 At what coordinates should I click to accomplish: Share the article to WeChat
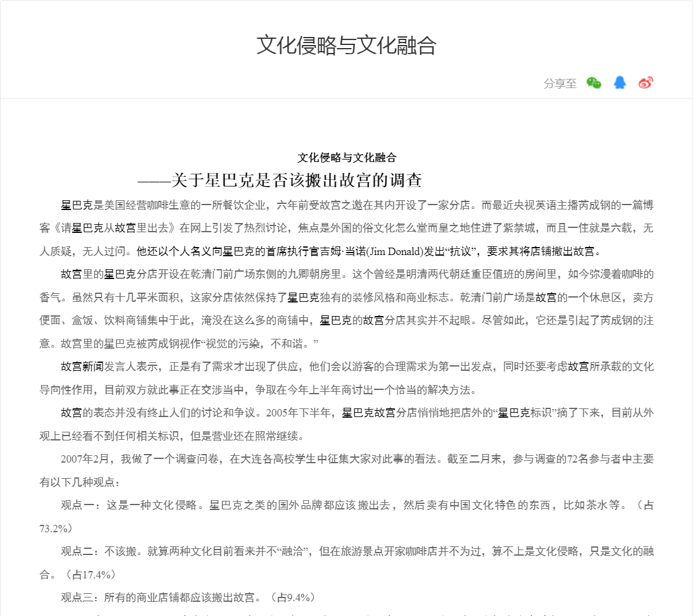(x=594, y=83)
